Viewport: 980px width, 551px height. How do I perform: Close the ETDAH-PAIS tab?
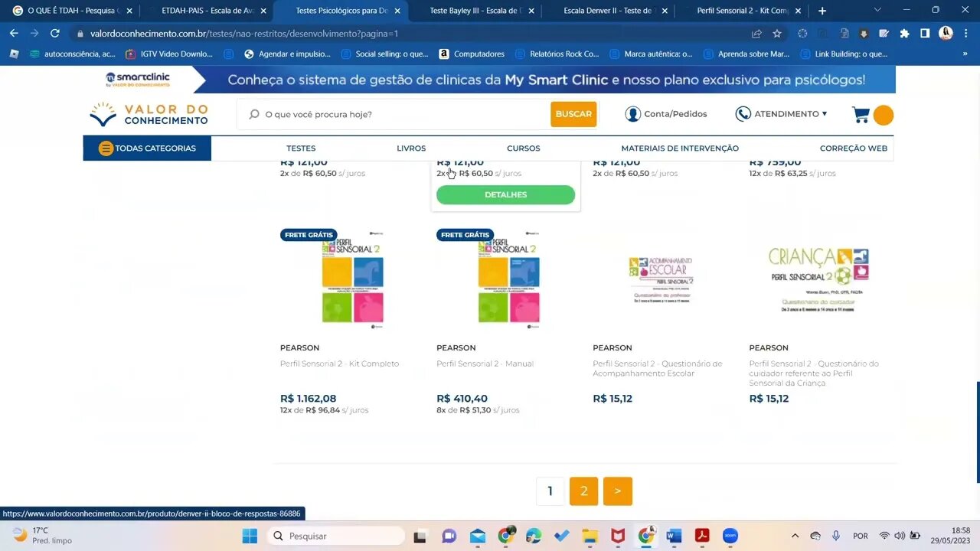263,11
